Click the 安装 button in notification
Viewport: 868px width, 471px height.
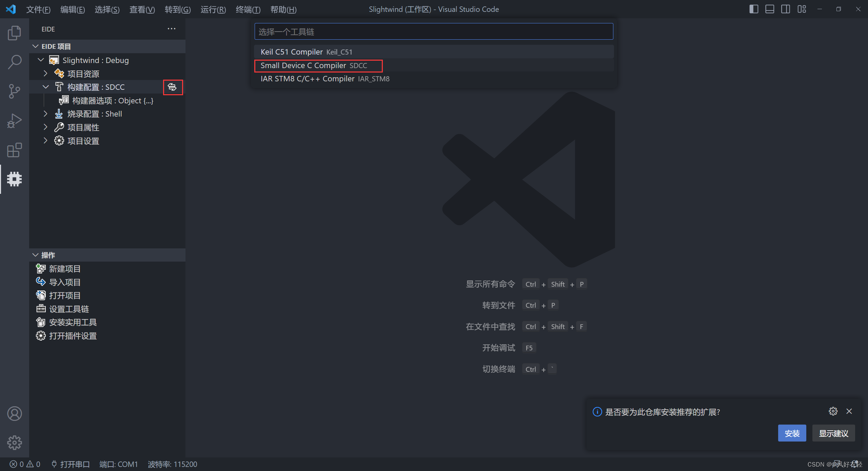[x=792, y=433]
